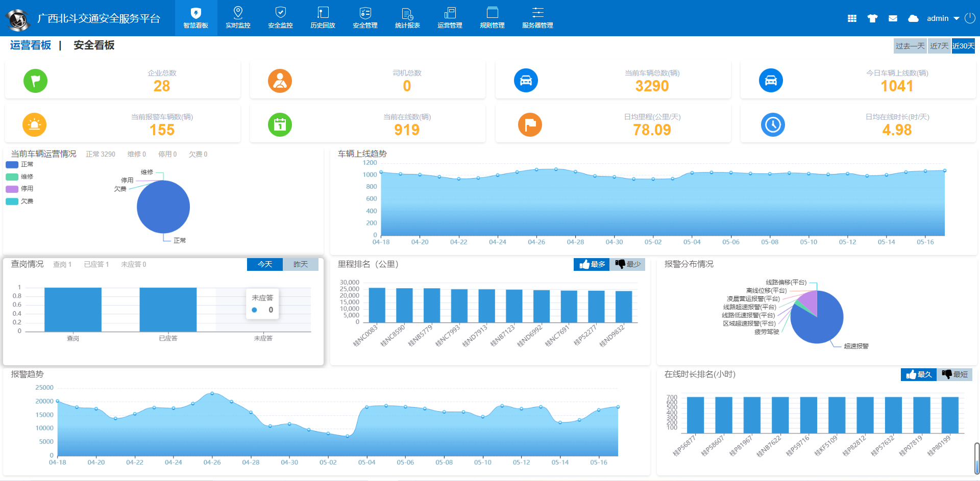The image size is (980, 481).
Task: Switch to 安全看板 tab
Action: [x=94, y=45]
